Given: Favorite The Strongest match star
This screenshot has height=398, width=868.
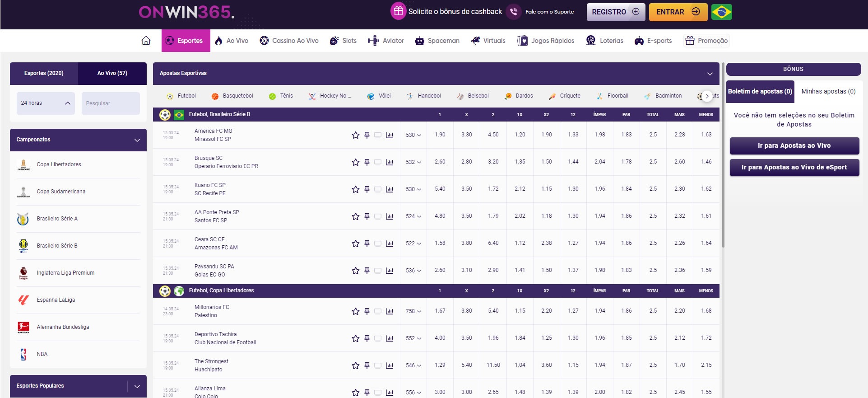Looking at the screenshot, I should pyautogui.click(x=356, y=365).
